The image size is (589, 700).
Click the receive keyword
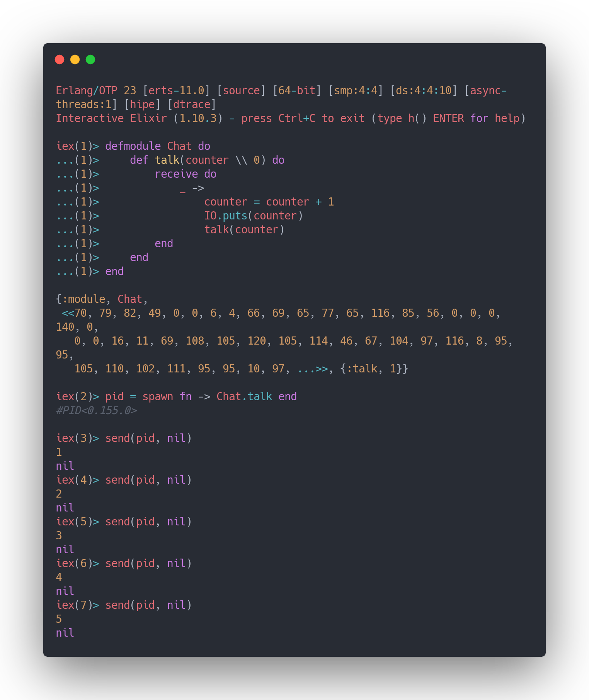point(176,174)
